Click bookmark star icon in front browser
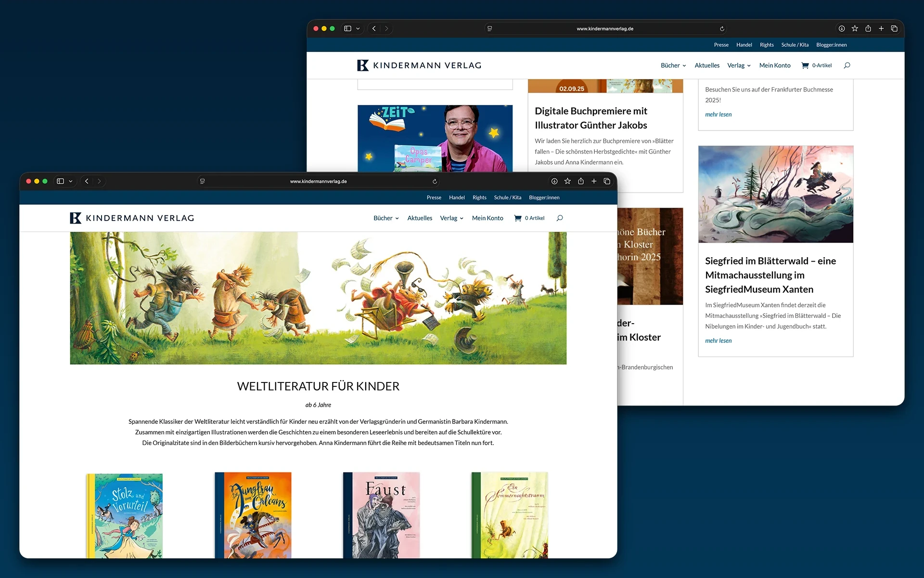The height and width of the screenshot is (578, 924). coord(567,181)
